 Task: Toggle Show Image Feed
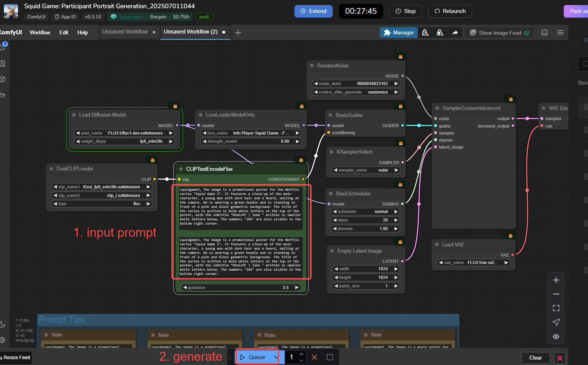(499, 33)
